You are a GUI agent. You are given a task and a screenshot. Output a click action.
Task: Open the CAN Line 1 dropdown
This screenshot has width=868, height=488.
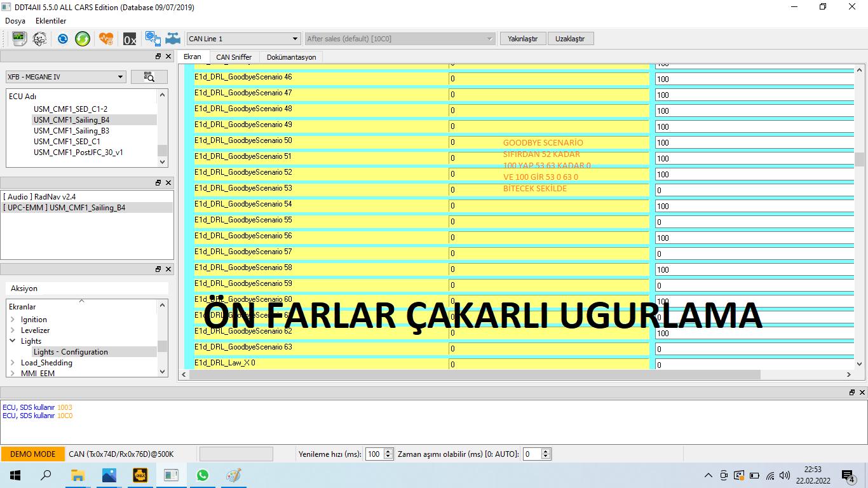tap(243, 39)
